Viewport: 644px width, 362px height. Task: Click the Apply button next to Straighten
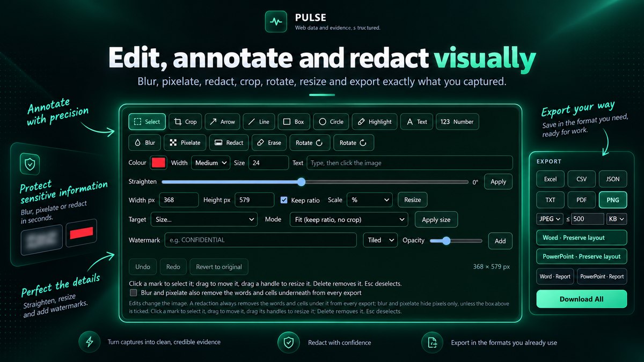498,182
